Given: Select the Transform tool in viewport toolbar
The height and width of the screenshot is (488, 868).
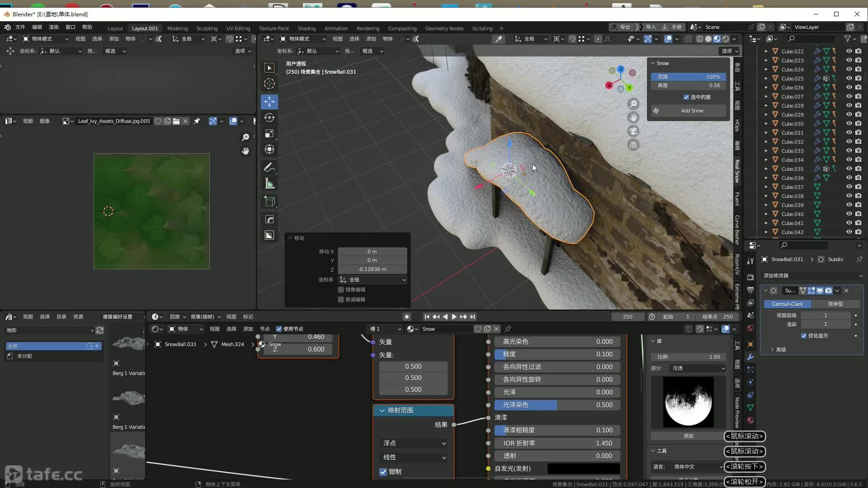Looking at the screenshot, I should (x=269, y=149).
